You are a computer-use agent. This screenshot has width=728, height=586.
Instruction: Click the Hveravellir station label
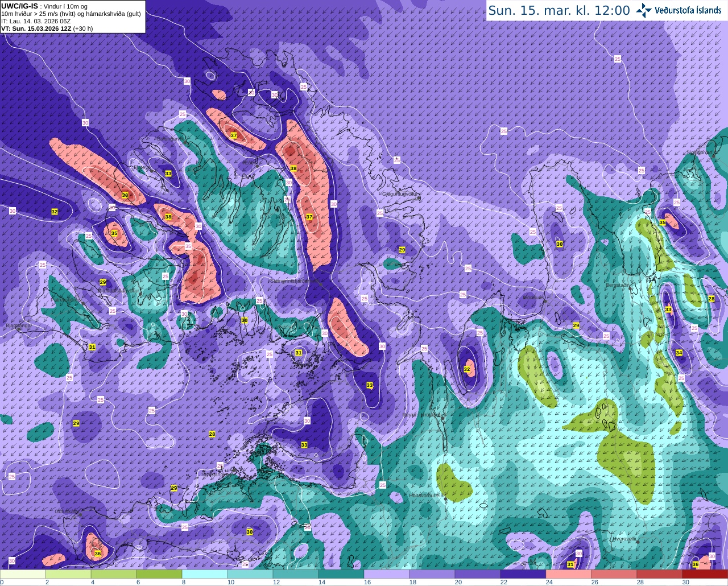(624, 538)
